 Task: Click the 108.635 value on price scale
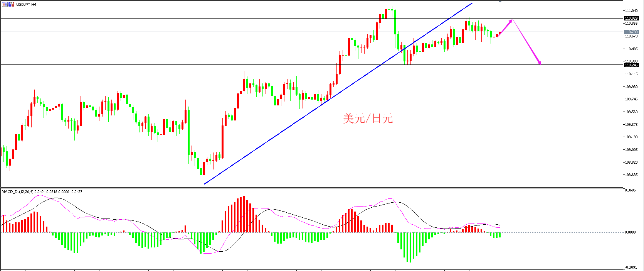631,174
